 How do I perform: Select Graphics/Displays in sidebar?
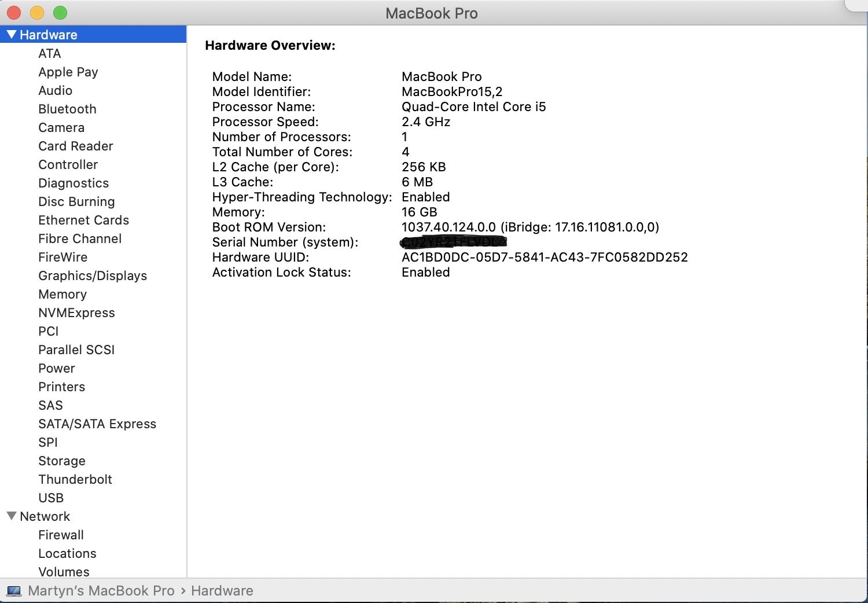coord(93,275)
